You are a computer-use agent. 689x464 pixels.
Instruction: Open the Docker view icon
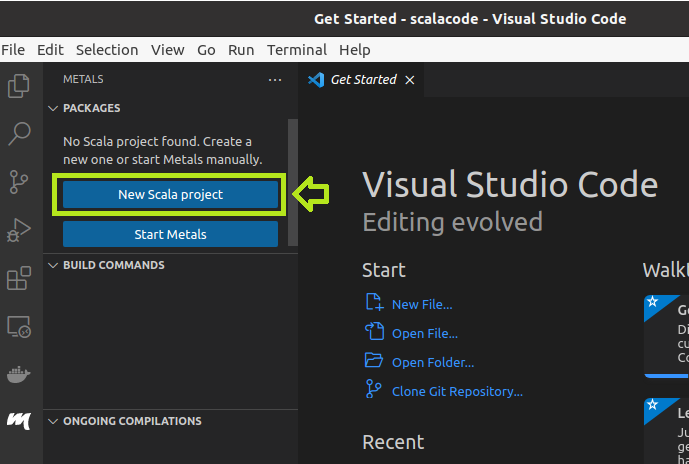[19, 374]
